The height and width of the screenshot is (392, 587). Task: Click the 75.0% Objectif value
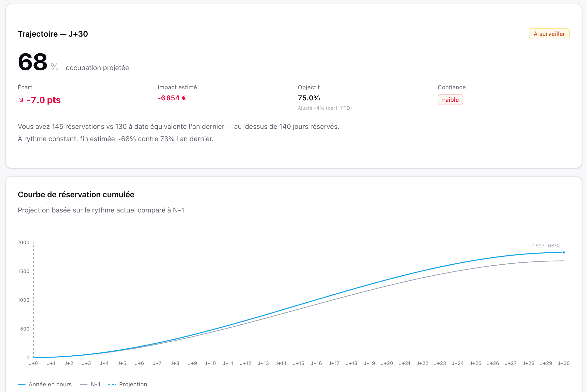pyautogui.click(x=309, y=98)
